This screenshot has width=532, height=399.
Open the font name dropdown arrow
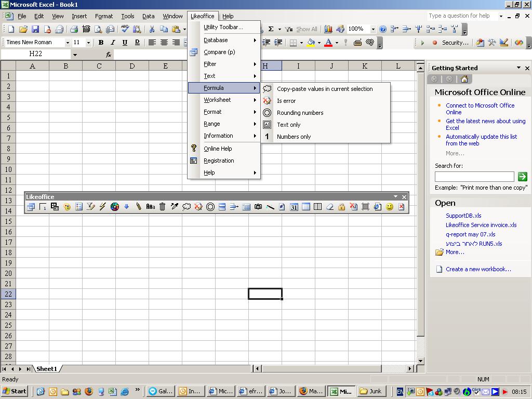tap(68, 43)
